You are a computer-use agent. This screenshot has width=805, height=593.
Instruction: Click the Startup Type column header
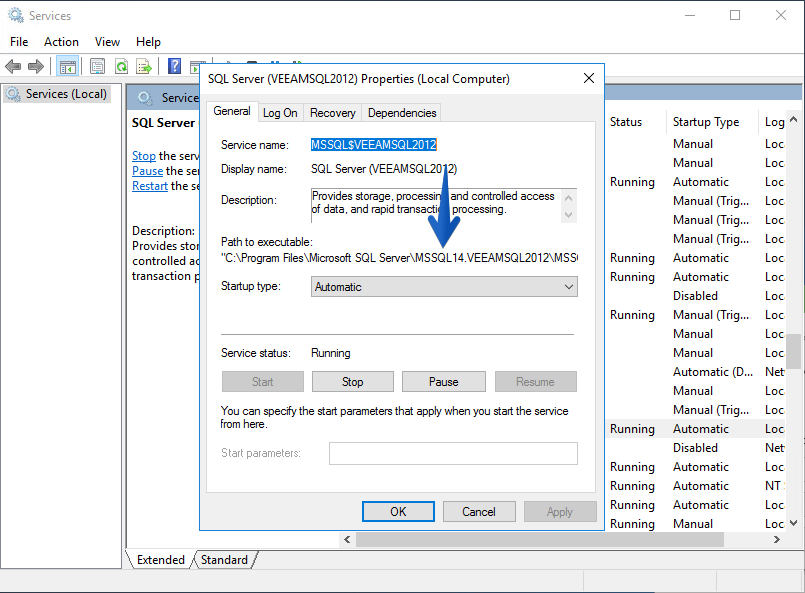[x=706, y=122]
